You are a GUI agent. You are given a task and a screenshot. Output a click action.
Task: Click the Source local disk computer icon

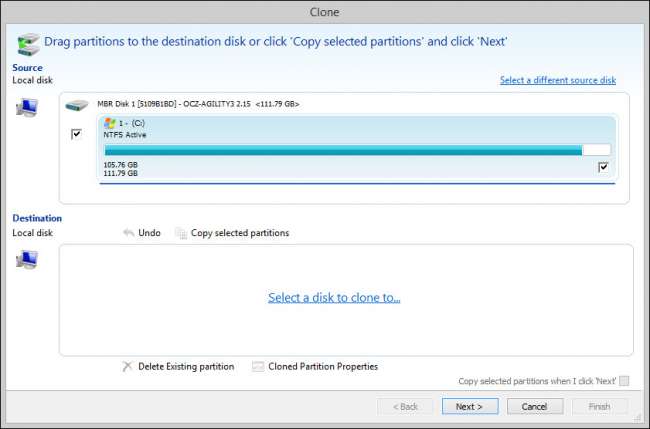point(27,107)
